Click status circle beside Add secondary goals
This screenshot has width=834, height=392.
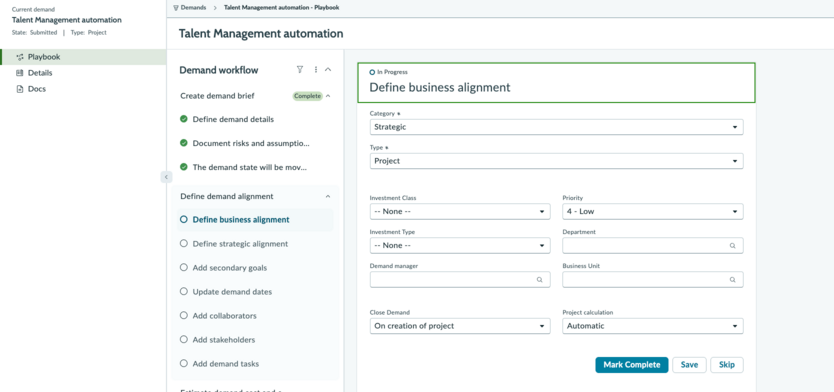click(x=184, y=267)
